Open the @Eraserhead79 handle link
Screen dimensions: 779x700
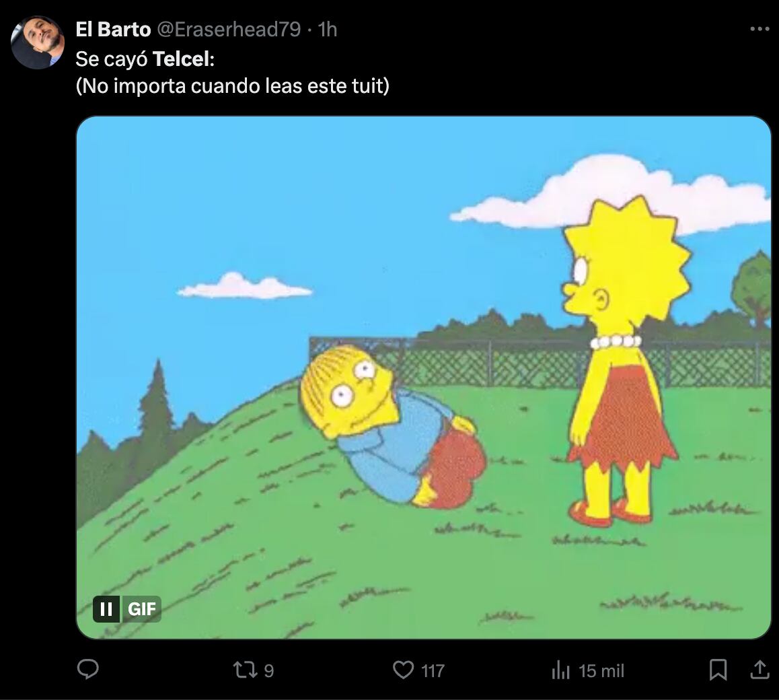229,30
